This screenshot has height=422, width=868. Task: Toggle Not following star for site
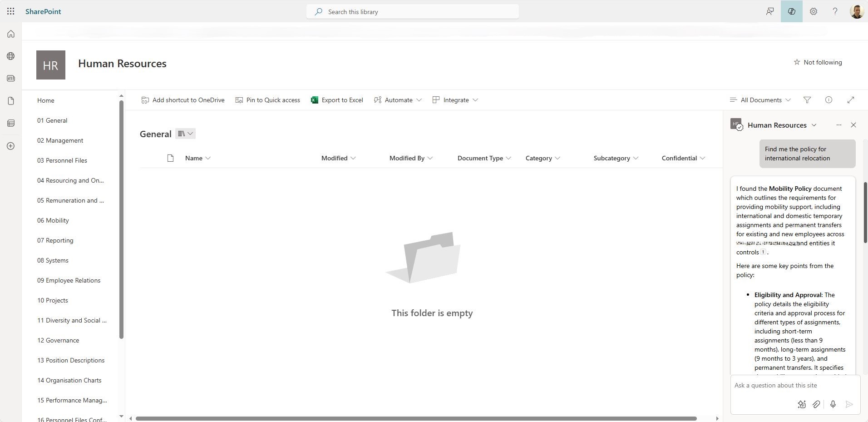point(818,62)
